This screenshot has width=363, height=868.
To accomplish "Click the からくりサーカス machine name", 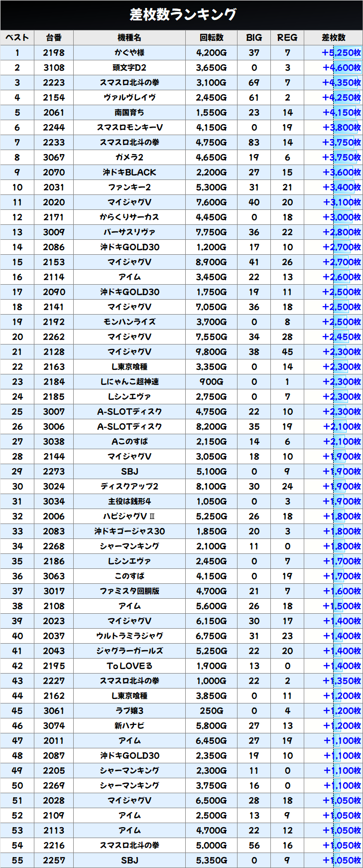I will pos(129,217).
